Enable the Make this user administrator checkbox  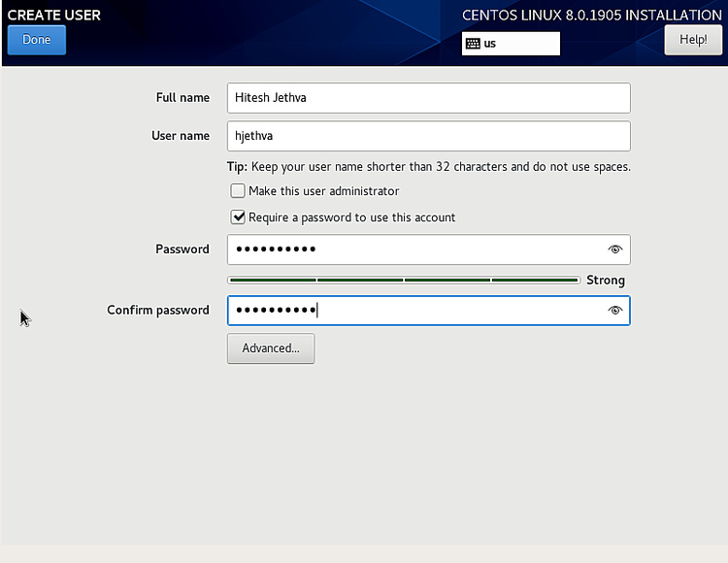coord(238,191)
